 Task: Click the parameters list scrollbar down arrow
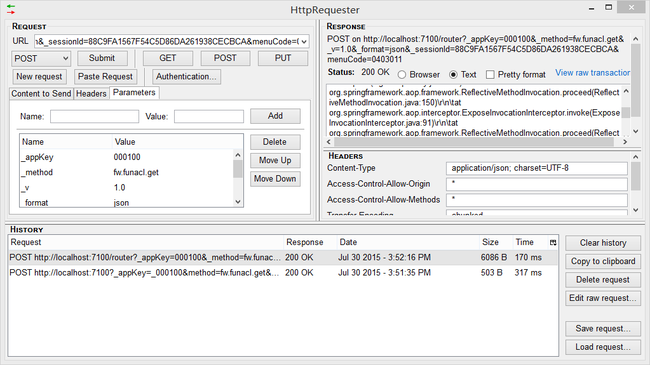click(238, 202)
